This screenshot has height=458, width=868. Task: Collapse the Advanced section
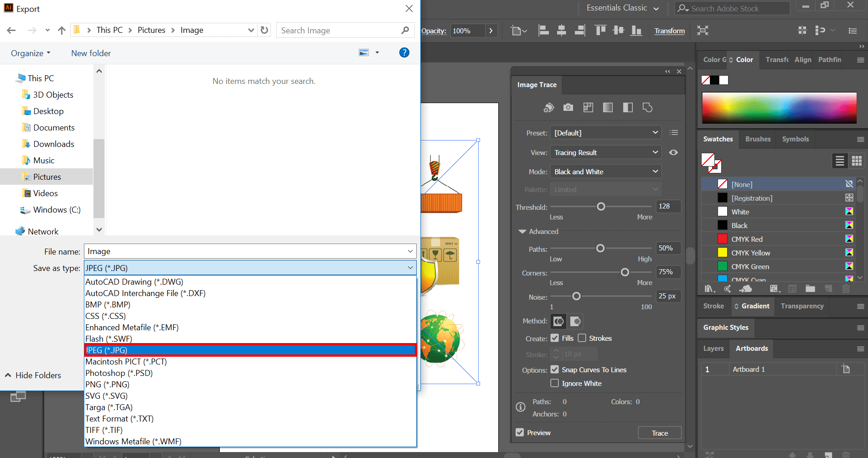click(522, 232)
